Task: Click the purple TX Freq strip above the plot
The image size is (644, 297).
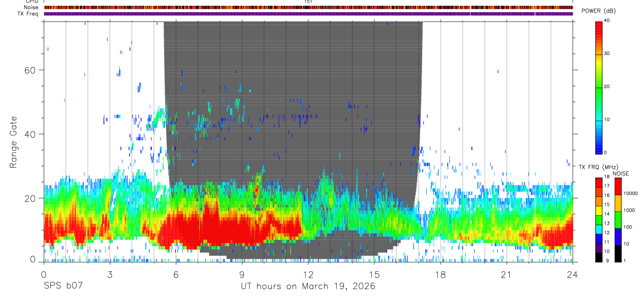Action: [x=308, y=14]
